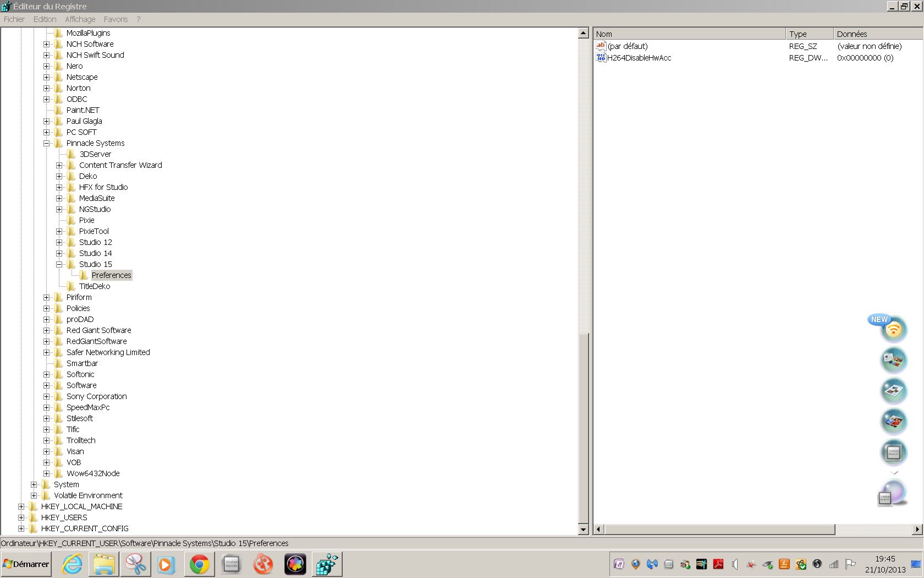Click the Solution Menu EX bubble icon
The image size is (924, 578).
click(x=893, y=453)
